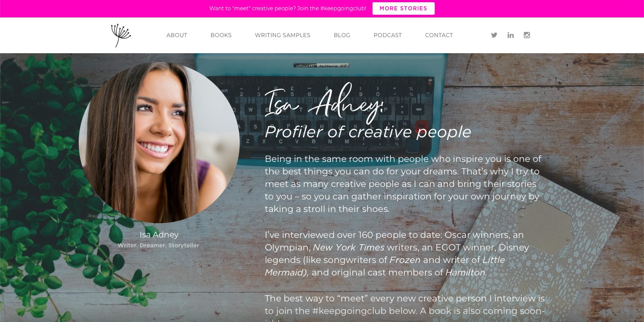
Task: Open the ABOUT menu item
Action: tap(177, 35)
